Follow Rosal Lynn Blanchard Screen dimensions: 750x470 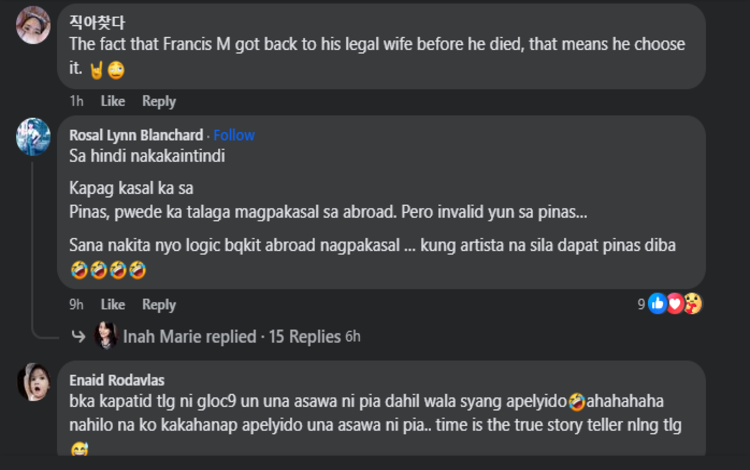pyautogui.click(x=234, y=135)
